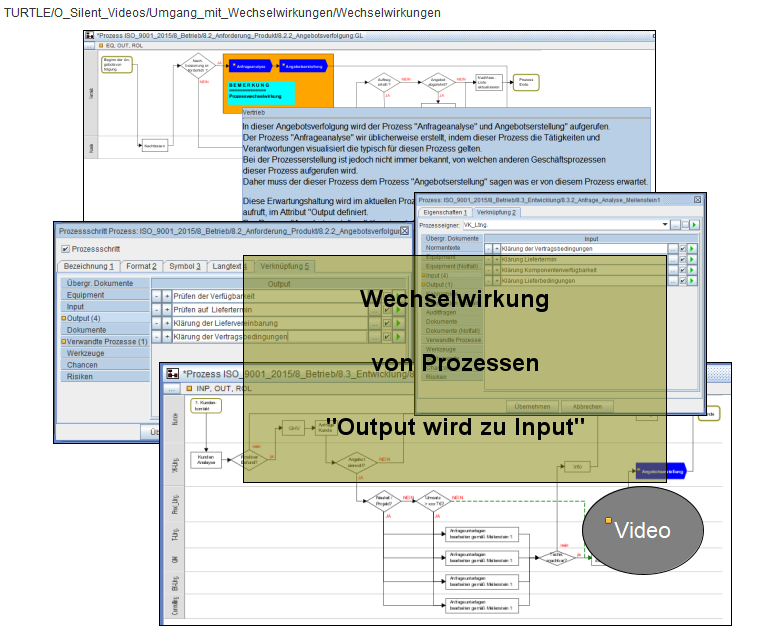Expand the Prozesseigner dropdown arrow
The height and width of the screenshot is (641, 758).
tap(665, 225)
